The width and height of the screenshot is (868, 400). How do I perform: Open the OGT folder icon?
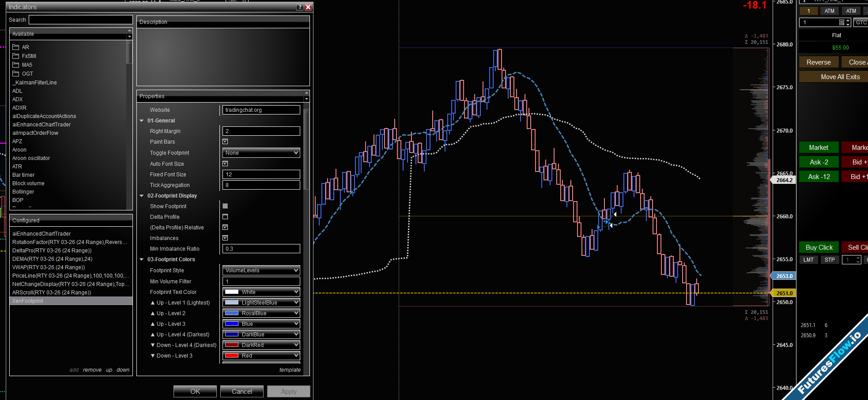coord(16,74)
